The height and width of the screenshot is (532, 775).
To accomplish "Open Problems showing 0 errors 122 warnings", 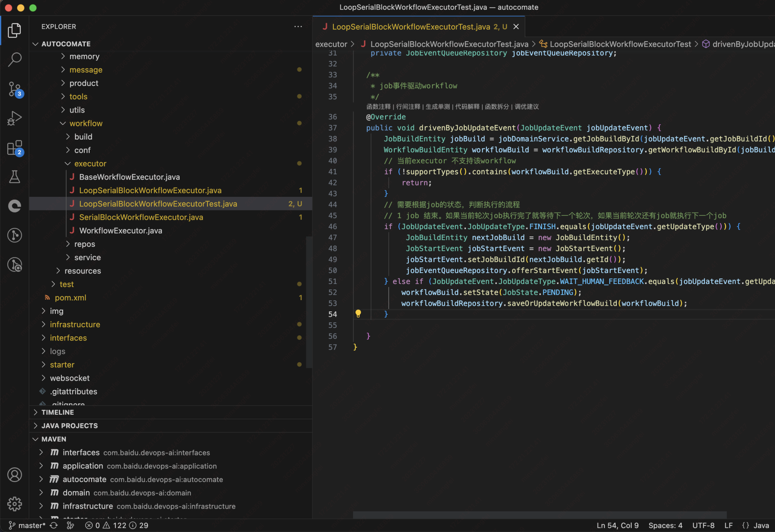I will click(117, 525).
